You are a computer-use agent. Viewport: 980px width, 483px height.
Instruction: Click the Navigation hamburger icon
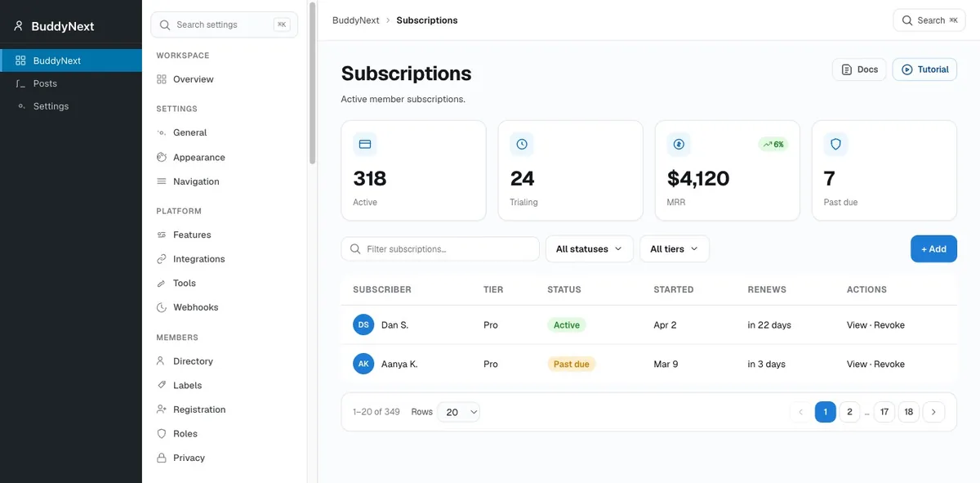tap(162, 181)
